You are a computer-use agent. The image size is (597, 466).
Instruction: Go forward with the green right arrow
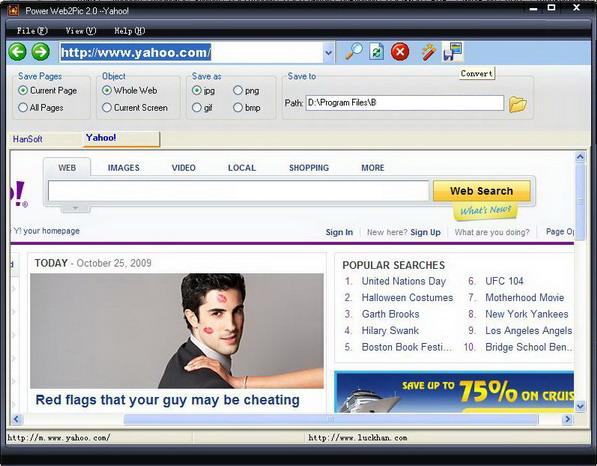(x=41, y=52)
